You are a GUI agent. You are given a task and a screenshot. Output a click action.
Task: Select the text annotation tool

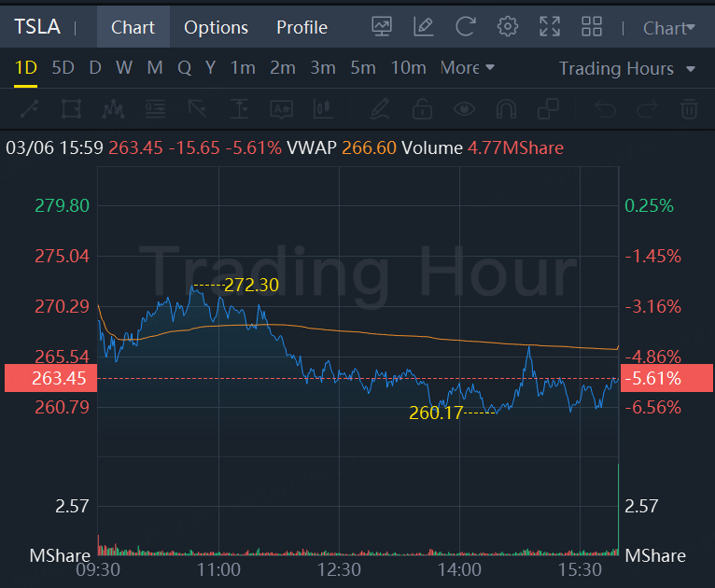pyautogui.click(x=281, y=109)
